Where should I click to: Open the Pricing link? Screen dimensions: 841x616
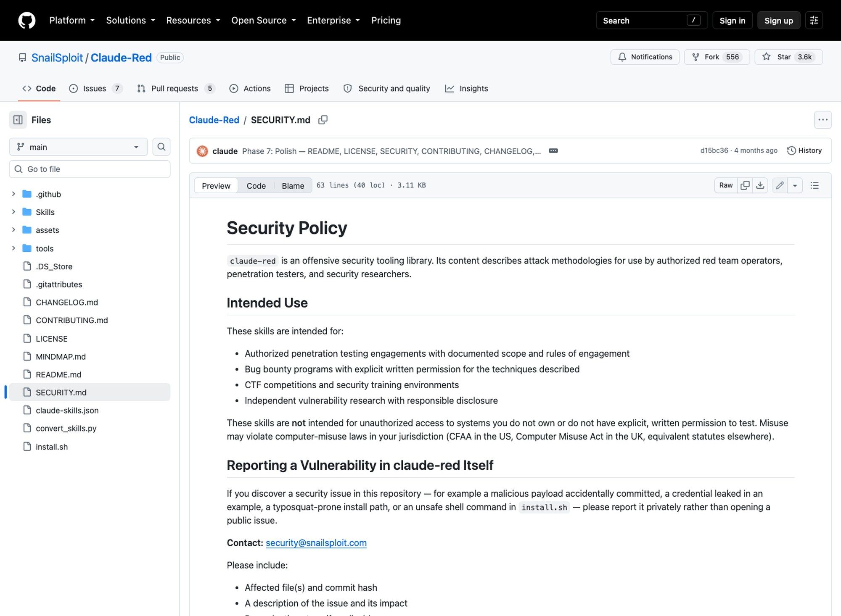(x=386, y=20)
